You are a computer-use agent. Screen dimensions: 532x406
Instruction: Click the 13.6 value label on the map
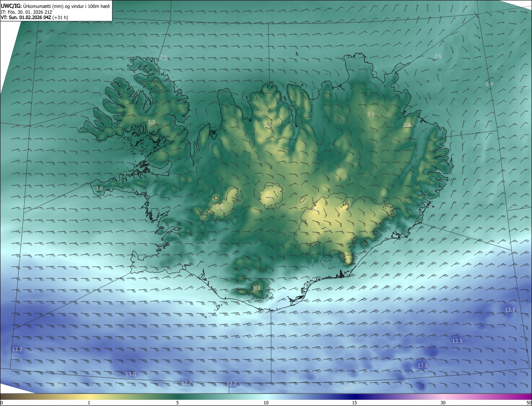click(423, 366)
